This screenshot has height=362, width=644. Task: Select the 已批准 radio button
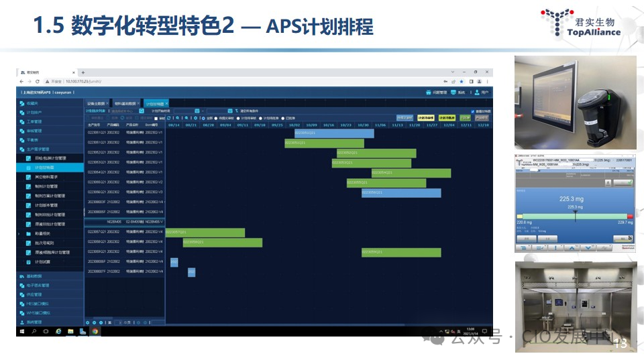282,118
